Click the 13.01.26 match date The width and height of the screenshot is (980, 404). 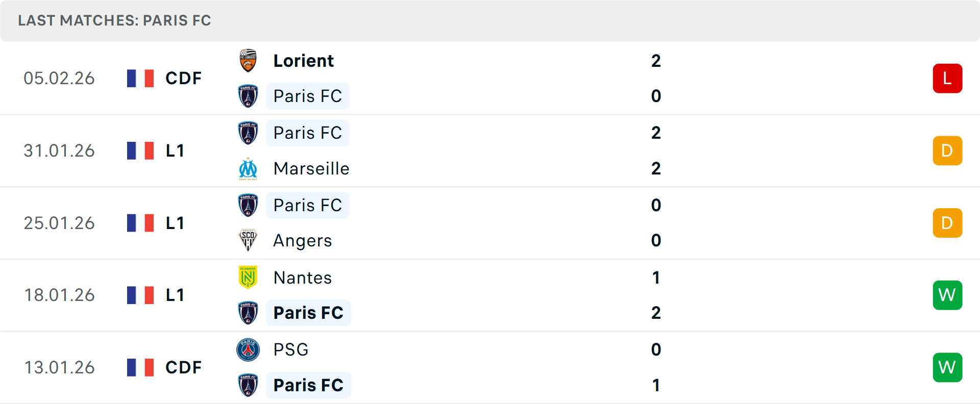(60, 367)
